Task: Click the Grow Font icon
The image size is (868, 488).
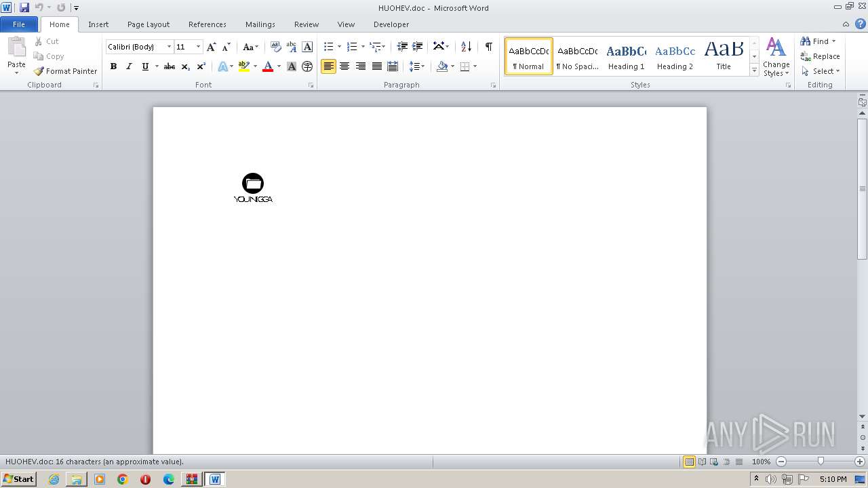Action: pos(212,47)
